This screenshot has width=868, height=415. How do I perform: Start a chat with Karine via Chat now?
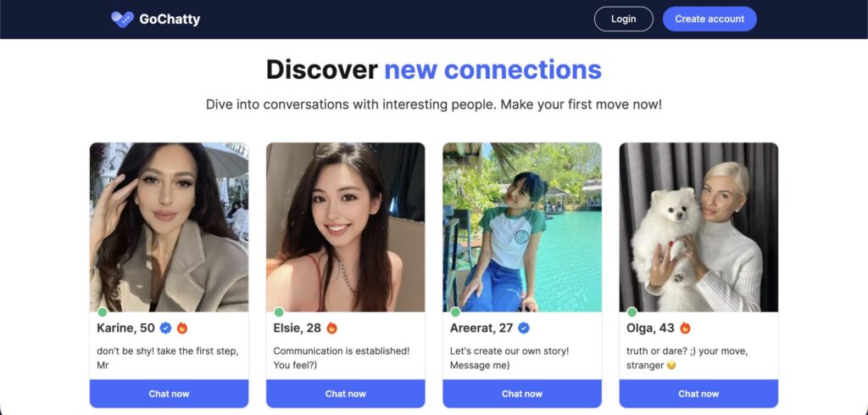pos(169,394)
